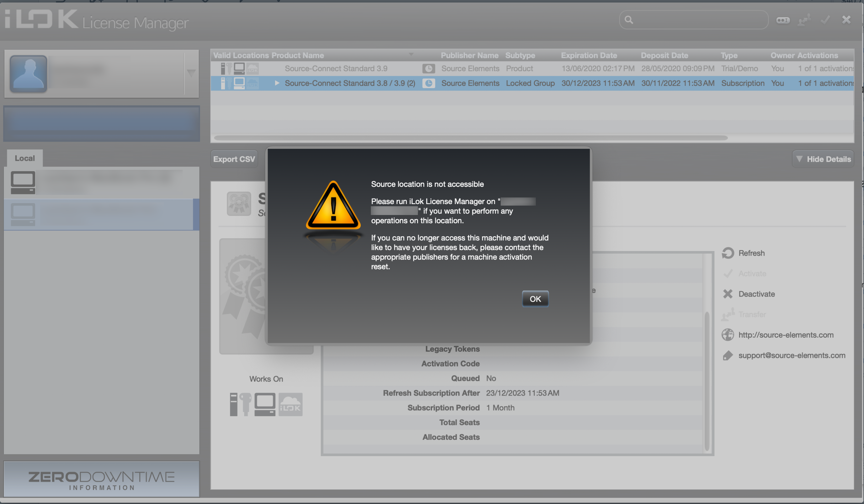Viewport: 864px width, 504px height.
Task: Click the redeem activation code icon
Action: click(x=783, y=20)
